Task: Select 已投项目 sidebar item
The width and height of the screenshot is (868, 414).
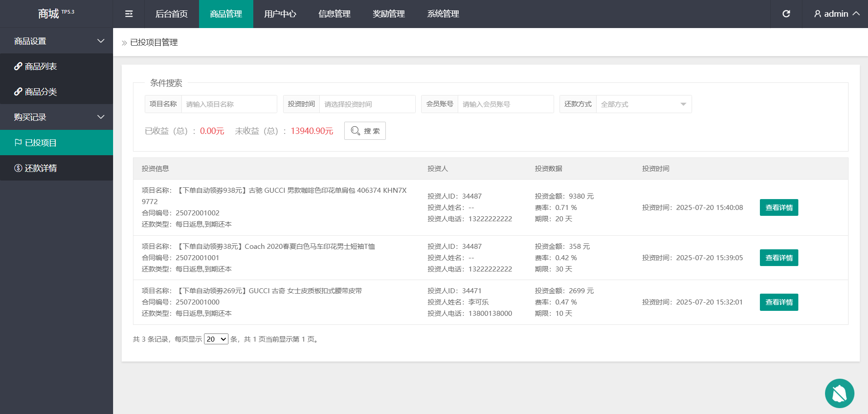Action: 57,143
